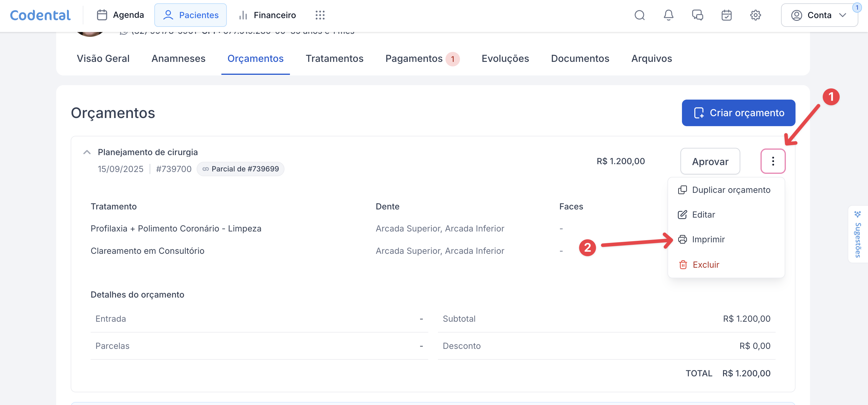Click the three-dot budget options button
Viewport: 868px width, 405px height.
tap(773, 161)
